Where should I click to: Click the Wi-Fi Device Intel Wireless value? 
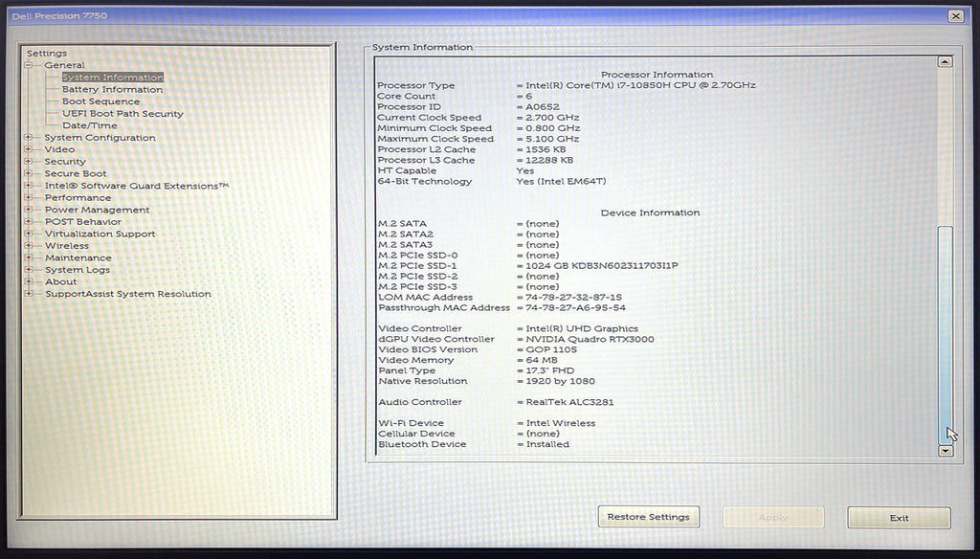point(561,423)
